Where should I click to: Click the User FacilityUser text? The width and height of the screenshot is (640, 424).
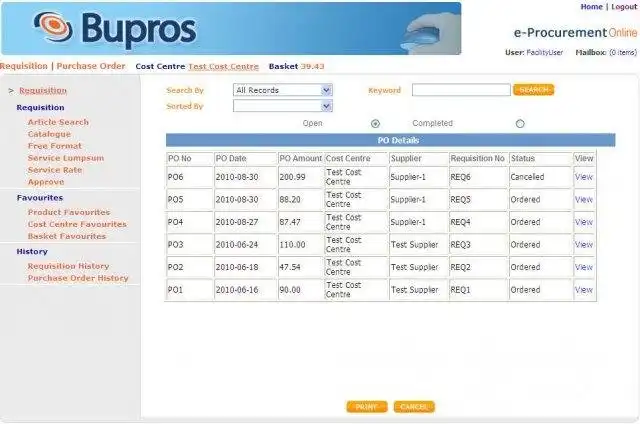click(x=534, y=52)
